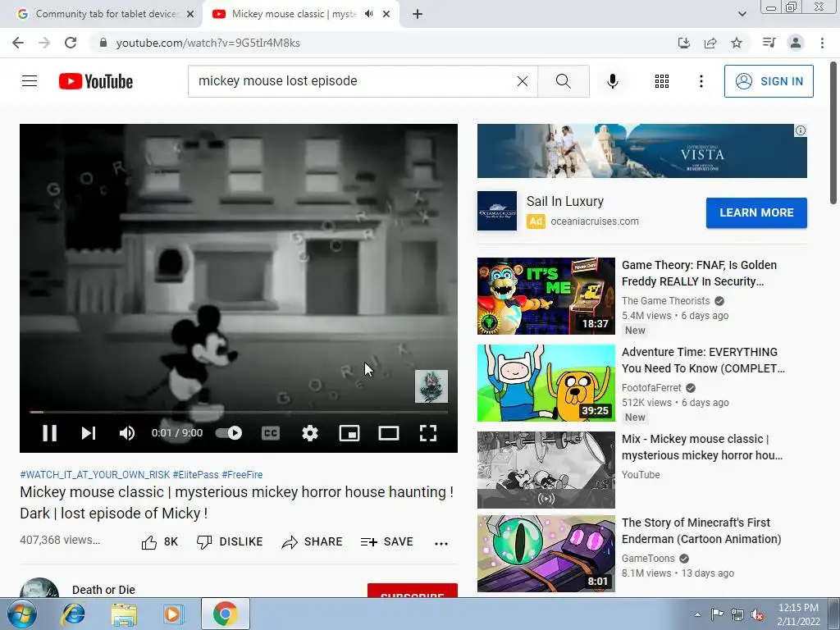
Task: Open Windows Explorer folder on taskbar
Action: point(124,614)
